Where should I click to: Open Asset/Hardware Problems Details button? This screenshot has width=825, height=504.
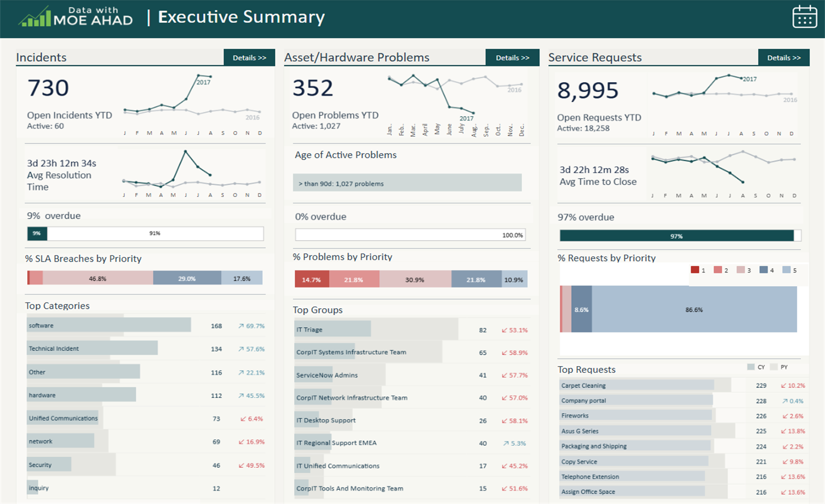[x=512, y=58]
